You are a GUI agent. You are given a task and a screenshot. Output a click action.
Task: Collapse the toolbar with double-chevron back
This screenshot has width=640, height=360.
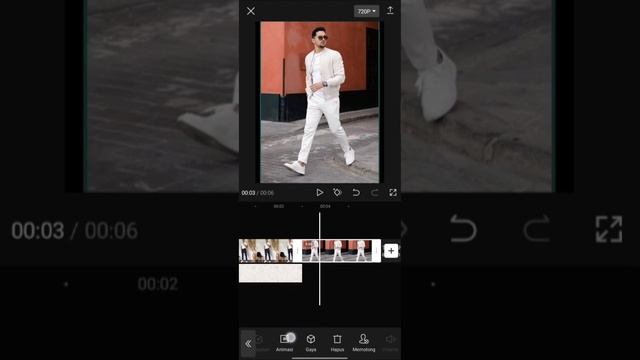248,344
